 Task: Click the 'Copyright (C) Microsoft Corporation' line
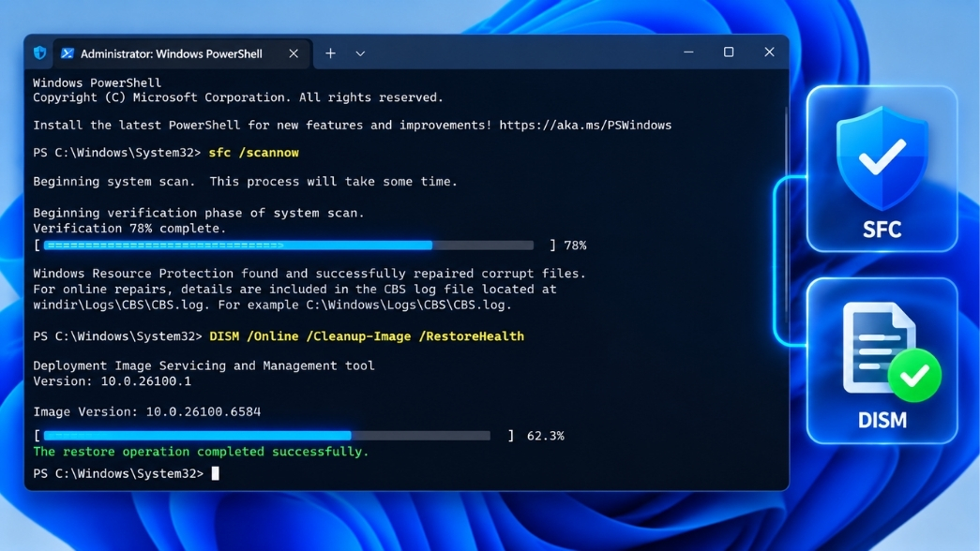pos(238,97)
